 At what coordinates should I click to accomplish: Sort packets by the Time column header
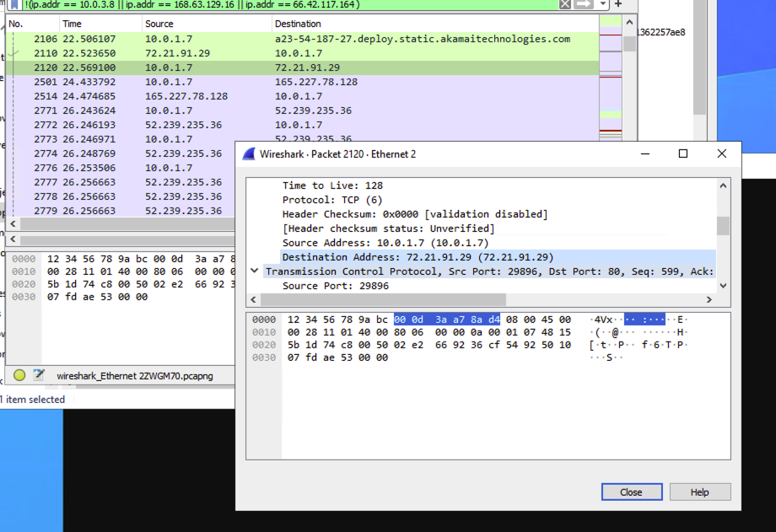pos(73,24)
